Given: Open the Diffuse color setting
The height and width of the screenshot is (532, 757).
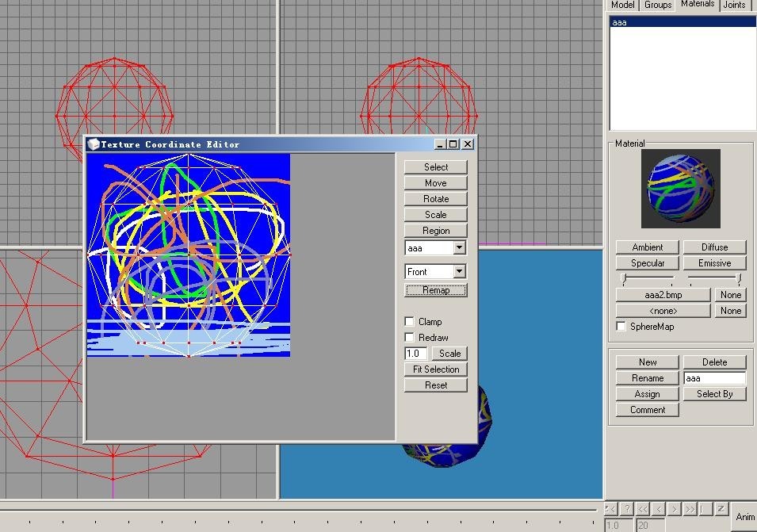Looking at the screenshot, I should (714, 247).
